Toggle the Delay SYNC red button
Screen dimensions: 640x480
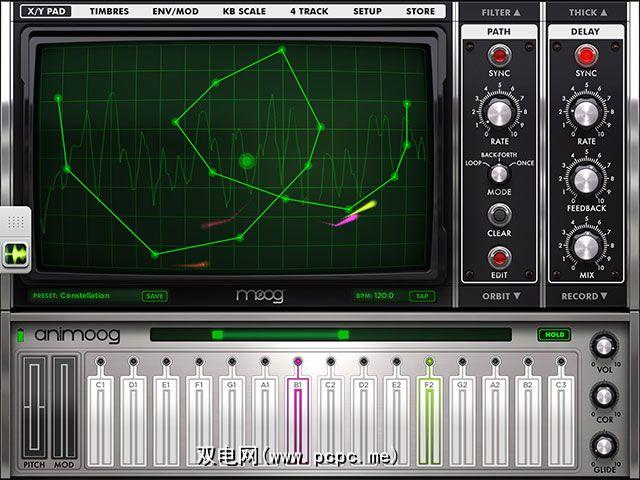point(585,53)
